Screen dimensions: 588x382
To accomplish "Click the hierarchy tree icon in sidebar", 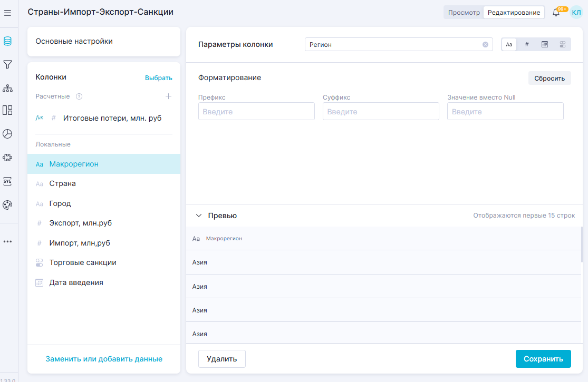I will (x=7, y=87).
